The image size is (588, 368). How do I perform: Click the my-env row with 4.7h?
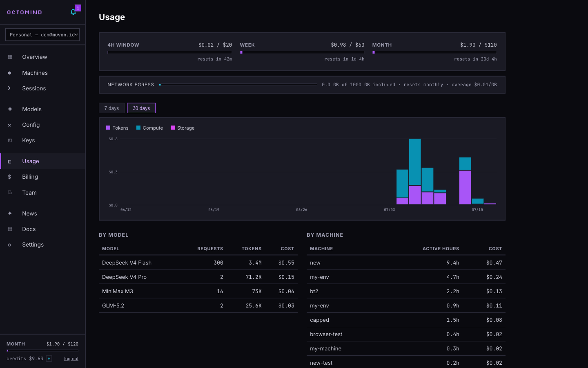pos(406,277)
